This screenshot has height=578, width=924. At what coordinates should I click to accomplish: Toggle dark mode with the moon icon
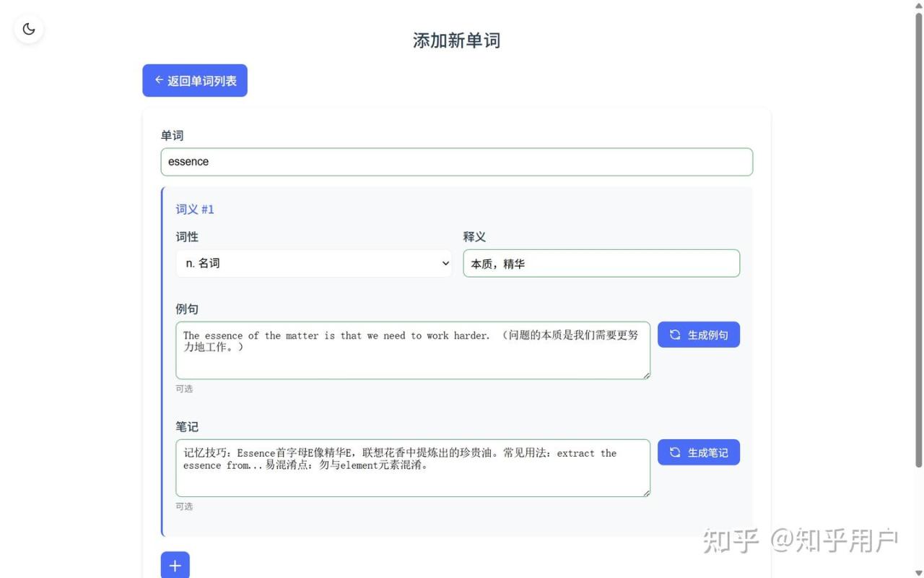(x=29, y=29)
